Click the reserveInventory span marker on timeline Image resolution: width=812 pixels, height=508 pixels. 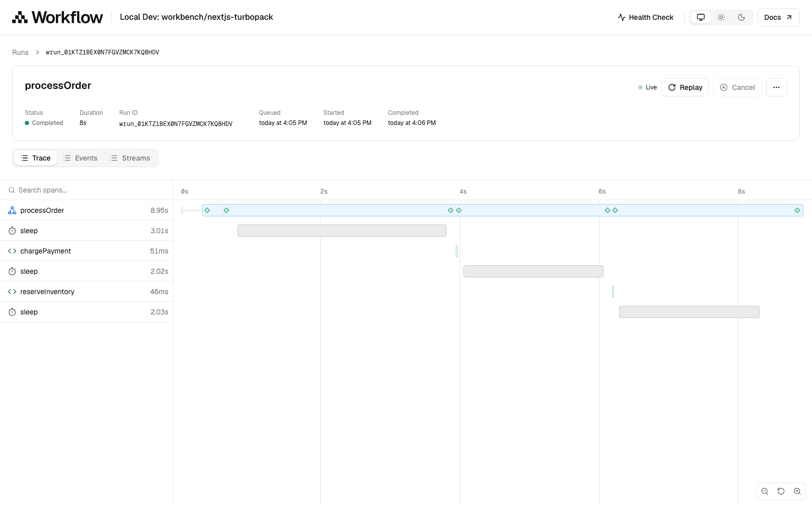pyautogui.click(x=613, y=292)
